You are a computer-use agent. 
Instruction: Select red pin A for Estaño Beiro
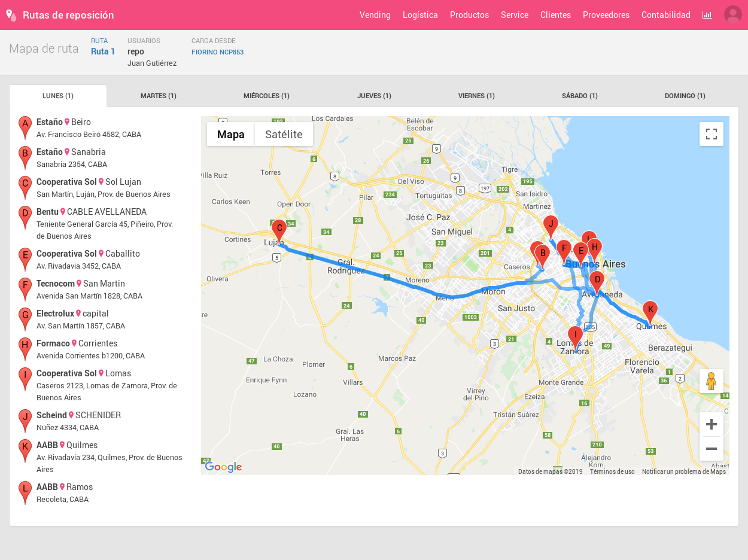coord(25,126)
